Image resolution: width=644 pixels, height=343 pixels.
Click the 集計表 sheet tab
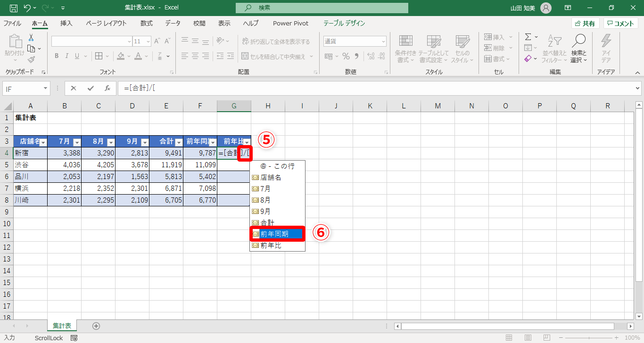point(62,326)
